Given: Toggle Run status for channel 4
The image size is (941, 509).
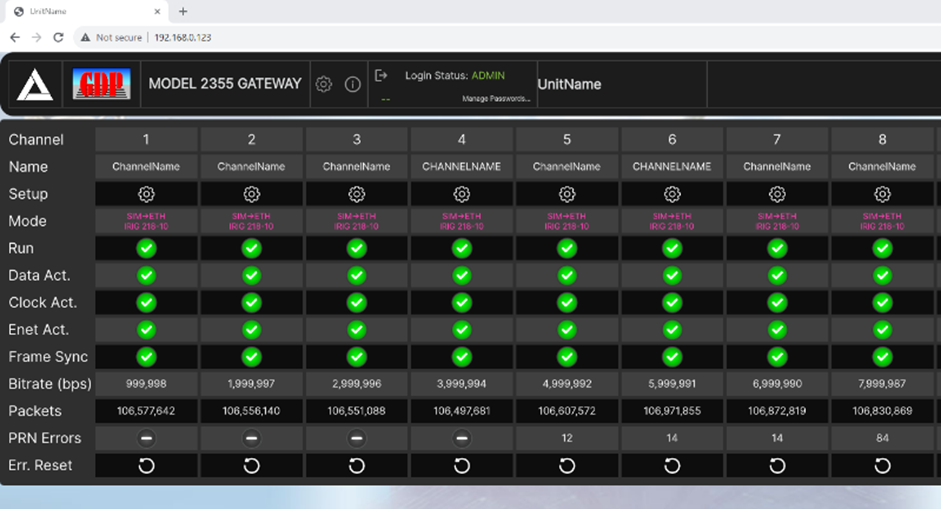Looking at the screenshot, I should tap(461, 248).
